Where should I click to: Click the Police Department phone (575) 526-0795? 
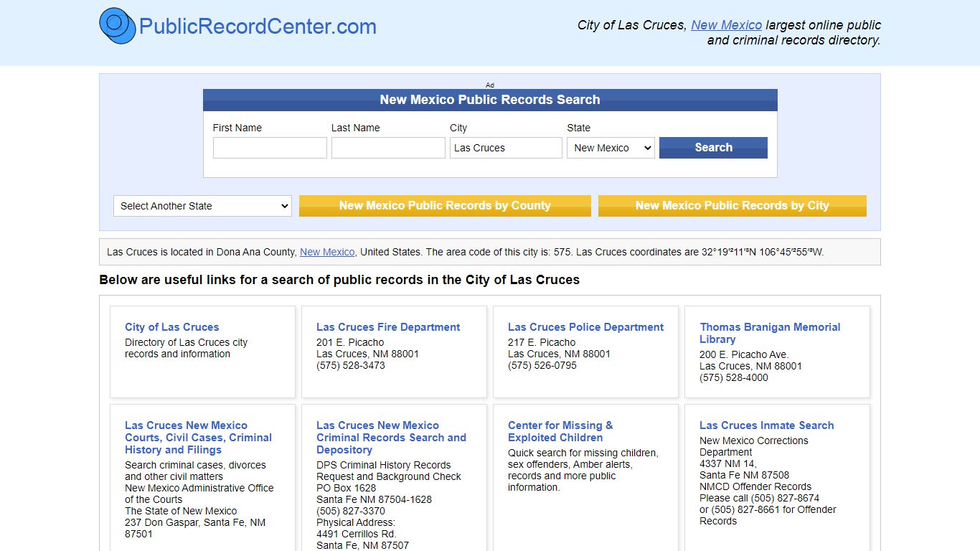coord(542,365)
